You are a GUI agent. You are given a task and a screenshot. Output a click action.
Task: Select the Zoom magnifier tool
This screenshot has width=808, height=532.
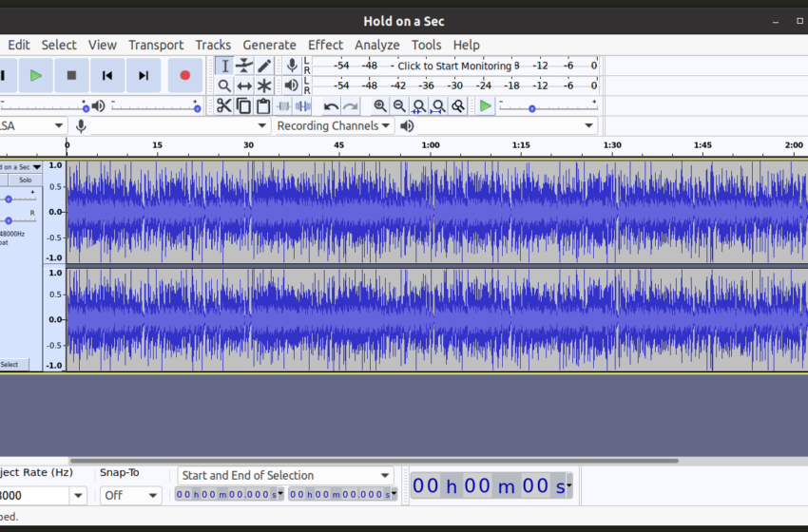point(224,85)
